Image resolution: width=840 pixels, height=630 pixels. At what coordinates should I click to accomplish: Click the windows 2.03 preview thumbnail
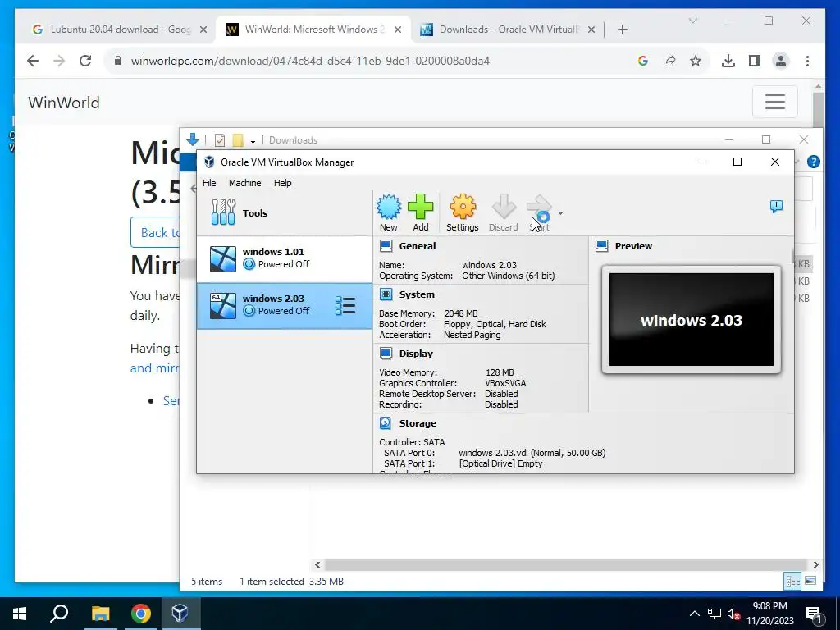click(691, 320)
